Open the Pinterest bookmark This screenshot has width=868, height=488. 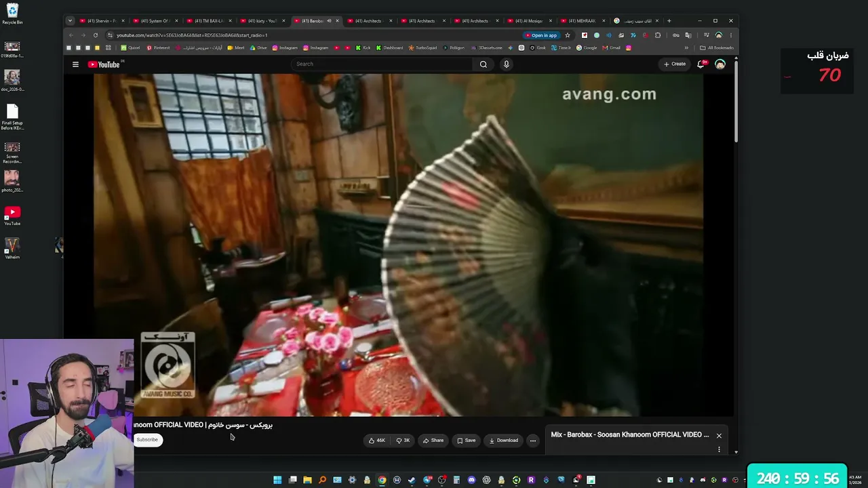[159, 48]
